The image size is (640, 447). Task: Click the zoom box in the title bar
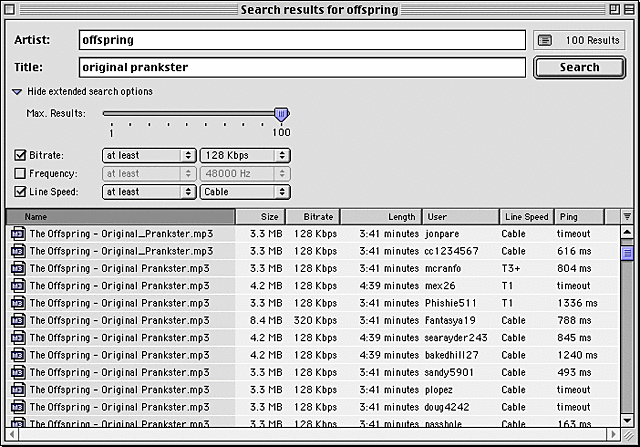[614, 9]
